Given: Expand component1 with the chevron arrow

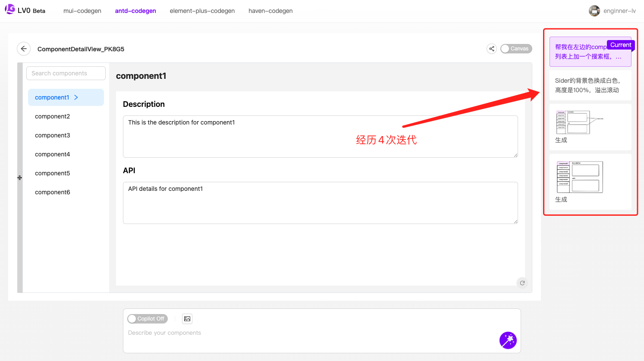Looking at the screenshot, I should point(76,97).
